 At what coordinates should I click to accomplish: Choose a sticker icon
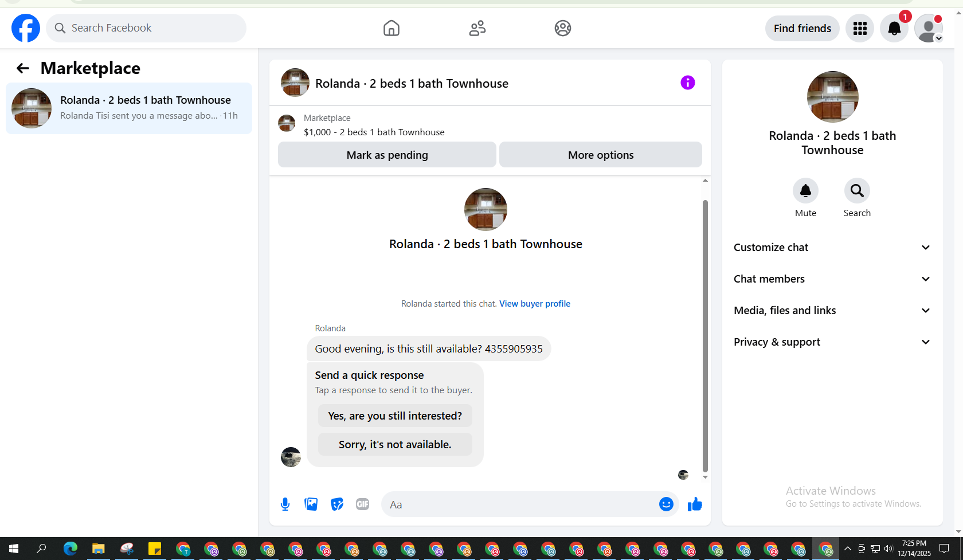(337, 504)
